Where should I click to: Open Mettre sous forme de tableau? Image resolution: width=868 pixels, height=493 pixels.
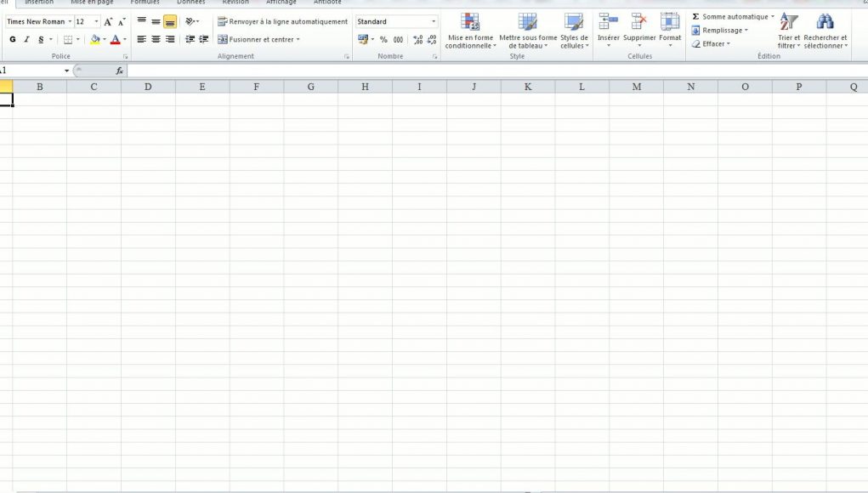pos(528,31)
